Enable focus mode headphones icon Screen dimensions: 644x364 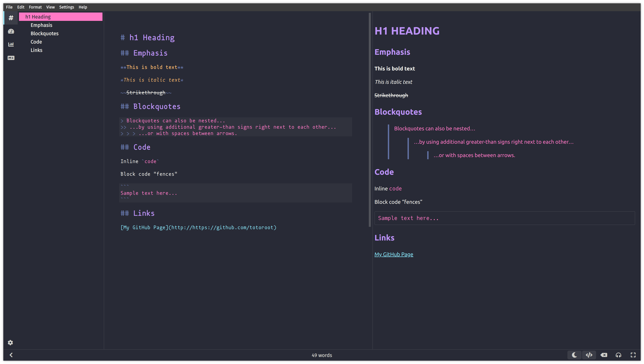pos(618,355)
